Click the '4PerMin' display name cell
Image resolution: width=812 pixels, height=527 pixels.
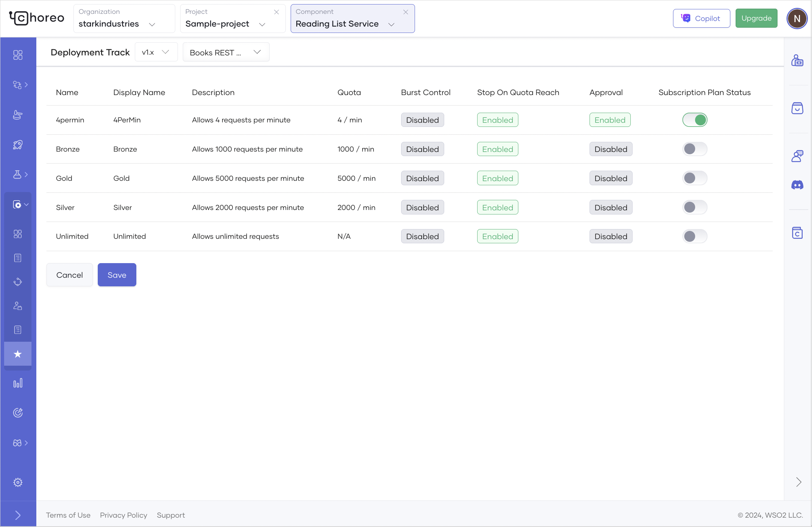(x=127, y=120)
